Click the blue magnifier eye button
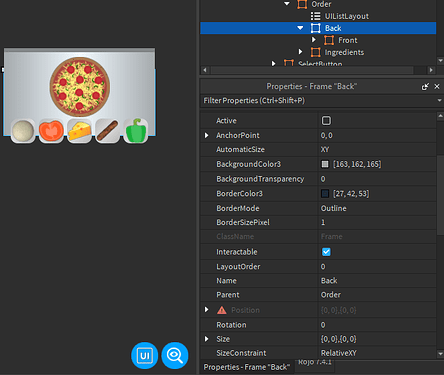The image size is (444, 375). (x=175, y=355)
